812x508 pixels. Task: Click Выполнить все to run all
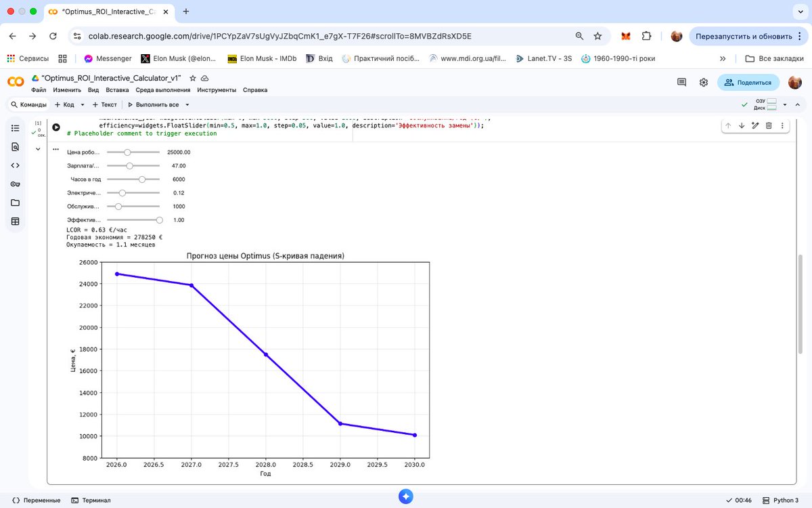coord(153,105)
